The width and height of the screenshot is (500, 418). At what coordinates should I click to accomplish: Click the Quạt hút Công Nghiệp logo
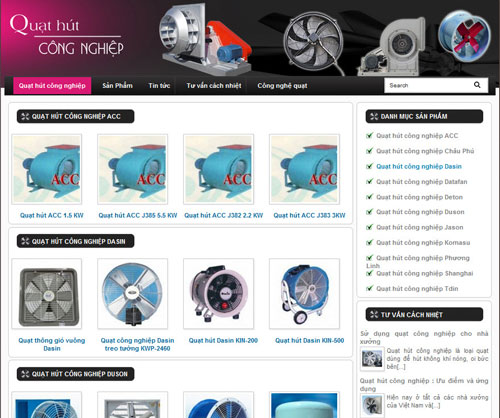point(67,35)
